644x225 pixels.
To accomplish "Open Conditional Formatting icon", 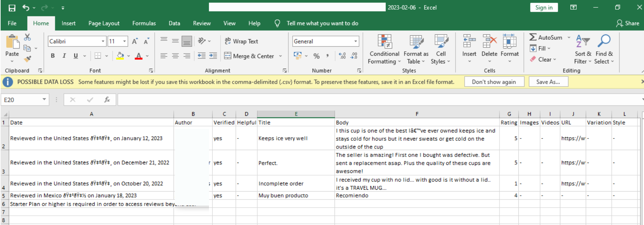I will (384, 42).
